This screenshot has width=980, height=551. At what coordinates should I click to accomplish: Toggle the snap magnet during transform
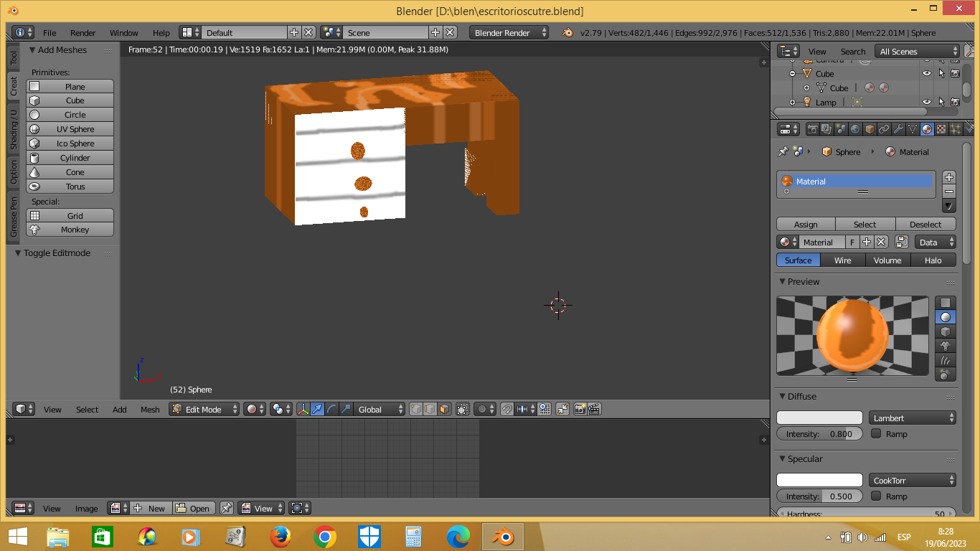[507, 409]
